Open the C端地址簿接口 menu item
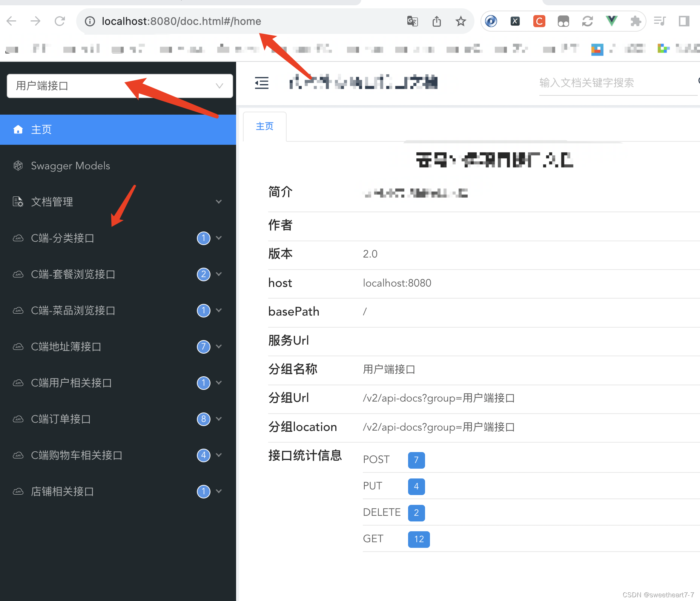Viewport: 700px width, 601px height. 118,347
